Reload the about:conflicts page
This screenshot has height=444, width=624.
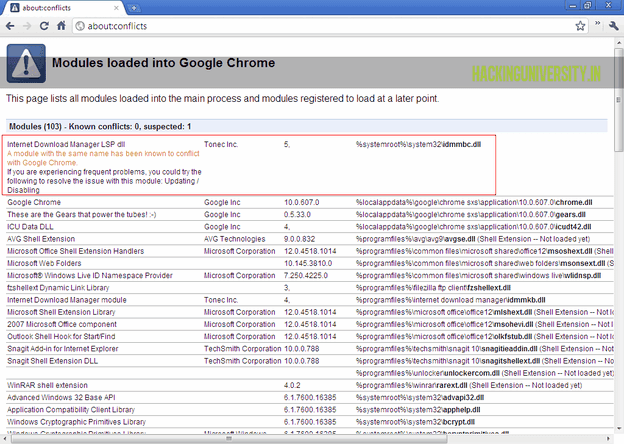44,26
